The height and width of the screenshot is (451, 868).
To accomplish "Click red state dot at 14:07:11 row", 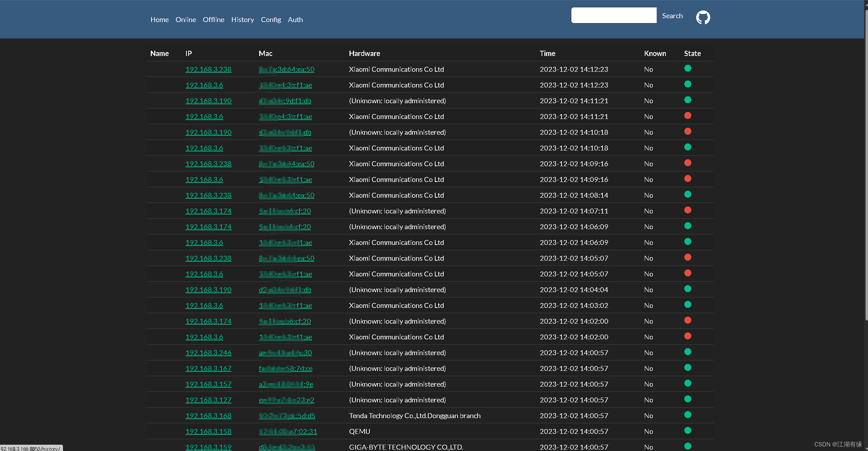I will click(x=687, y=210).
